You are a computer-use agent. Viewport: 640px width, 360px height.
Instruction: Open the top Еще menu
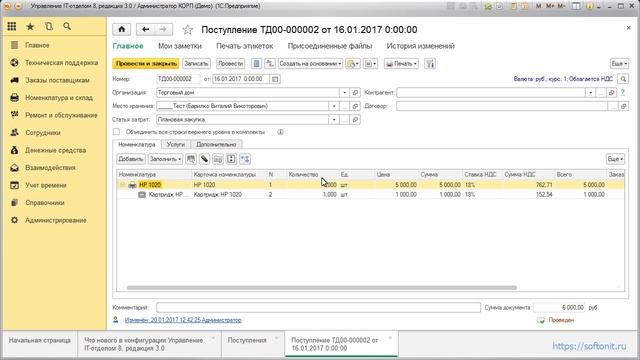point(619,64)
